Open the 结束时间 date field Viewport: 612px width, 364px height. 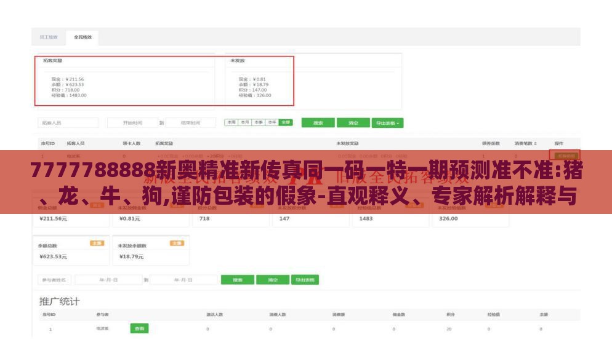tap(190, 123)
